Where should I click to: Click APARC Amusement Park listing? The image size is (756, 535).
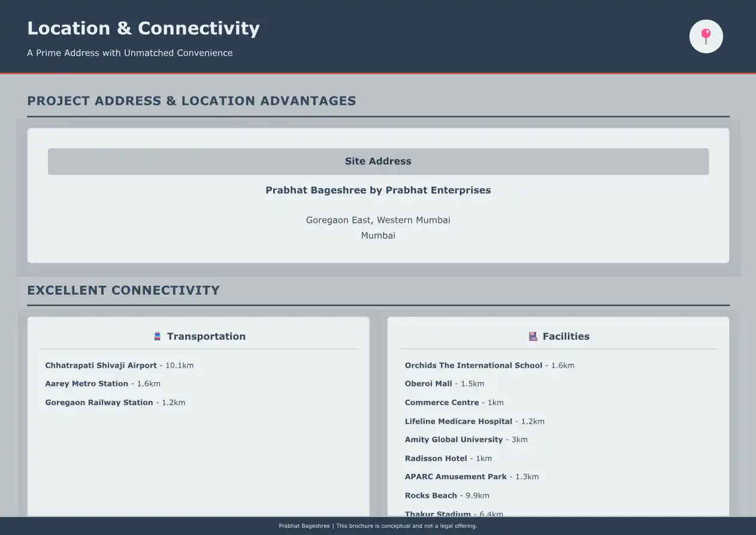(x=471, y=477)
